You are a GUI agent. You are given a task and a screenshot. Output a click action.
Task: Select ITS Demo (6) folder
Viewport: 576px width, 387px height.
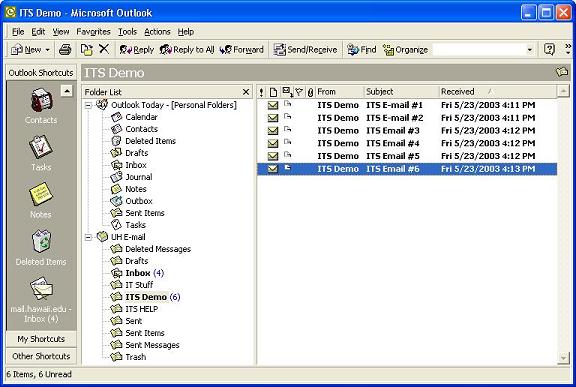145,297
